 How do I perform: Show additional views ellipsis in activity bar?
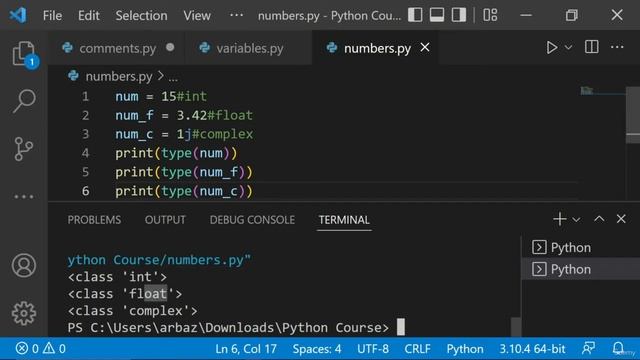tap(24, 197)
